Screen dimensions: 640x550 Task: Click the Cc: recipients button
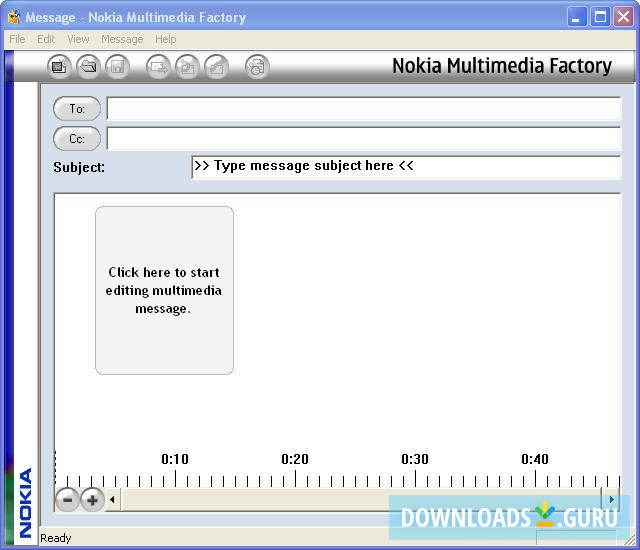[77, 139]
